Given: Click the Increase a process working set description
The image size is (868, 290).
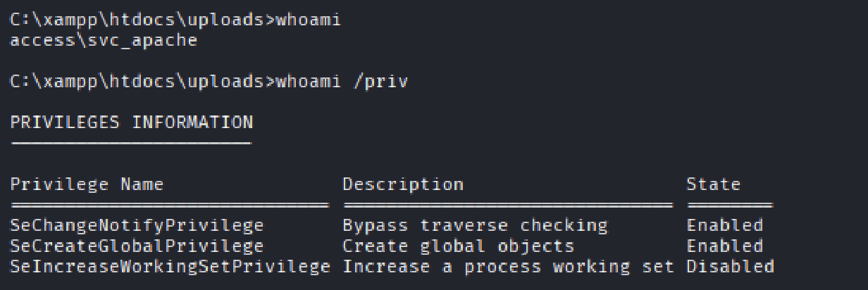Looking at the screenshot, I should (x=508, y=267).
